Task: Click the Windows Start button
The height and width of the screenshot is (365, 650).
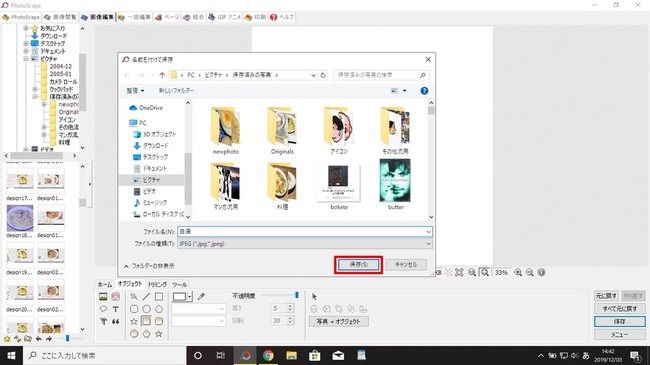Action: pyautogui.click(x=11, y=355)
